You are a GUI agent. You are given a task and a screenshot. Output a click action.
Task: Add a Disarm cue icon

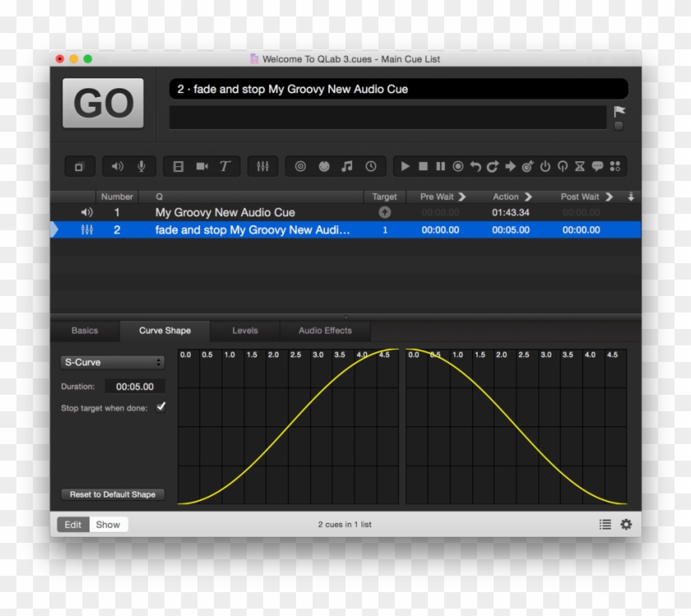pyautogui.click(x=563, y=167)
